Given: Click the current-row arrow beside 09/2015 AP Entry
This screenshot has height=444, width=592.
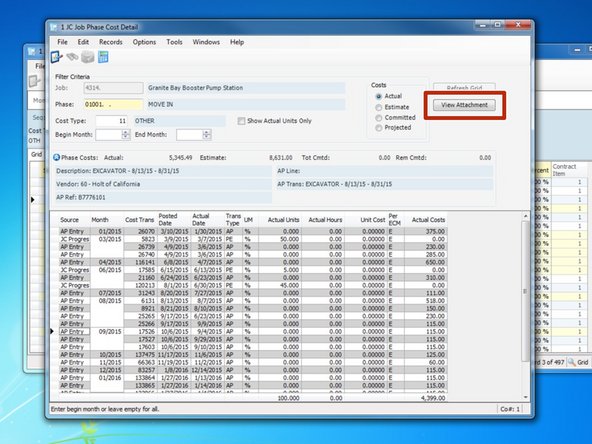Looking at the screenshot, I should coord(52,331).
